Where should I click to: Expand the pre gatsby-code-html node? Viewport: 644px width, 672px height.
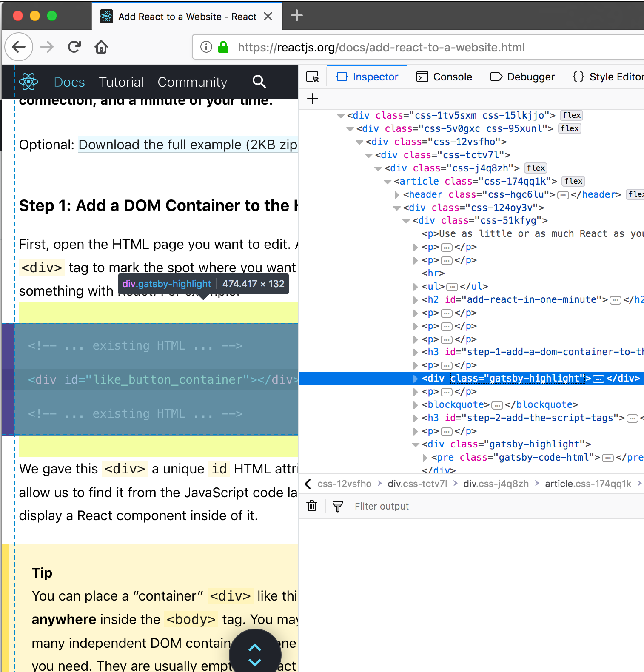click(x=425, y=458)
